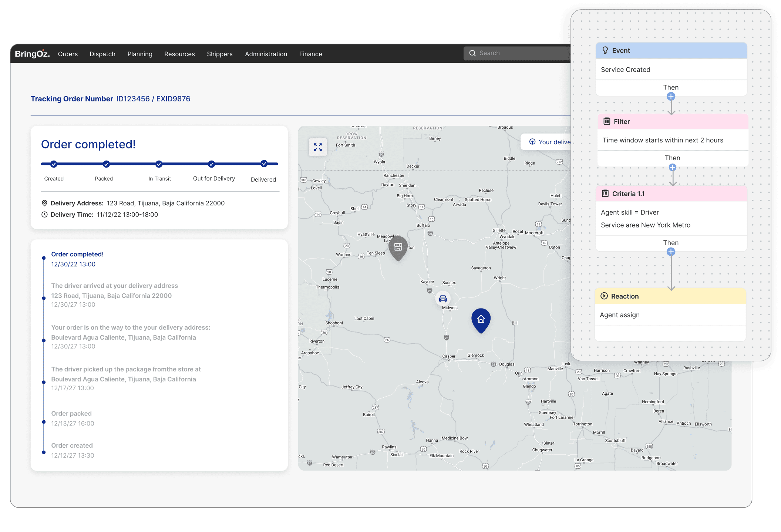Click the Your delivery button on map
The image size is (781, 532).
pos(546,142)
